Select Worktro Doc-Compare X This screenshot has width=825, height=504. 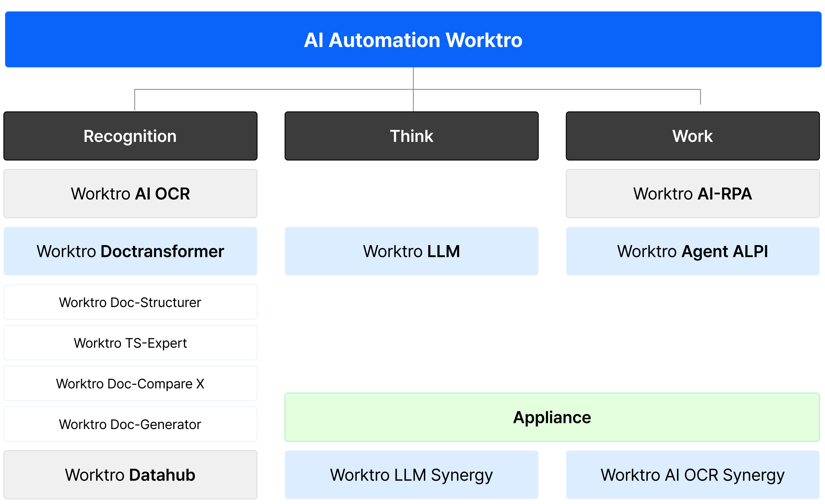(x=130, y=383)
